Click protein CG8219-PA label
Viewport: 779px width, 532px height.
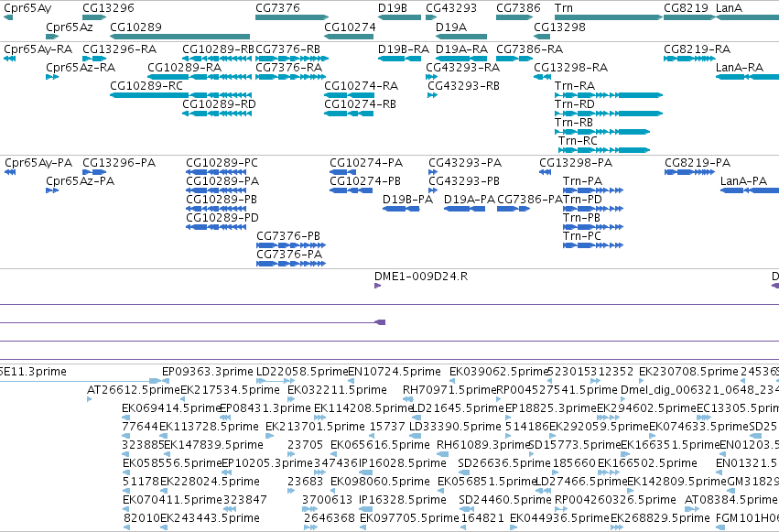point(698,163)
